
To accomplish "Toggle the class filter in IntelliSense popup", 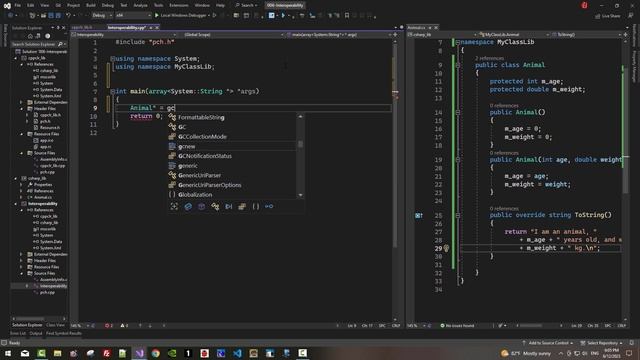I will pos(215,207).
